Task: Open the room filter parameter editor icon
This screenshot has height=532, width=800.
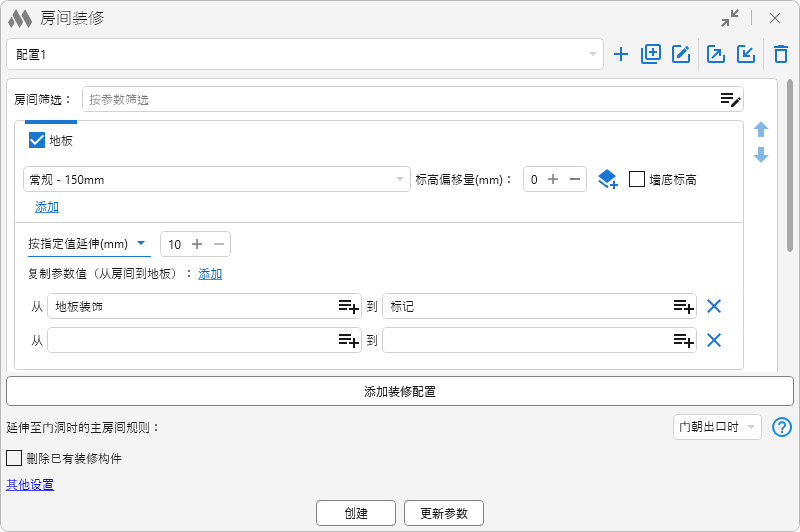Action: [x=731, y=99]
